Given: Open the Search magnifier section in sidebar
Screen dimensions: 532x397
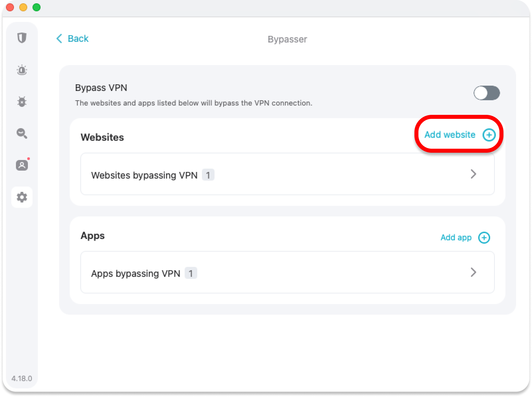Looking at the screenshot, I should coord(22,133).
